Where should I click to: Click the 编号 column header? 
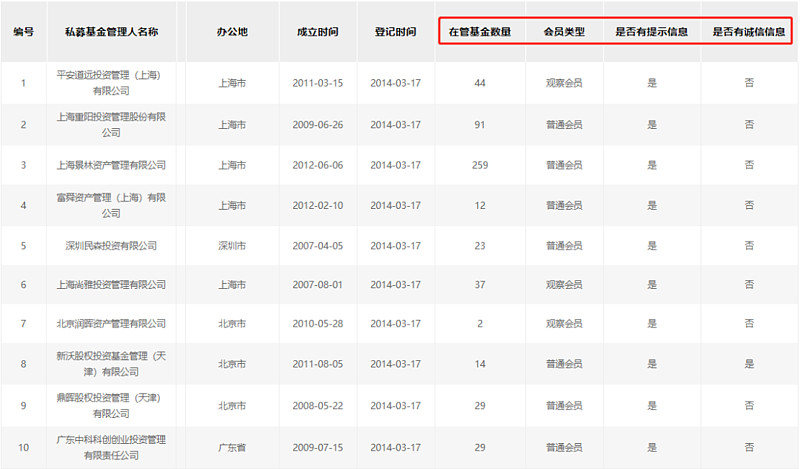tap(23, 32)
